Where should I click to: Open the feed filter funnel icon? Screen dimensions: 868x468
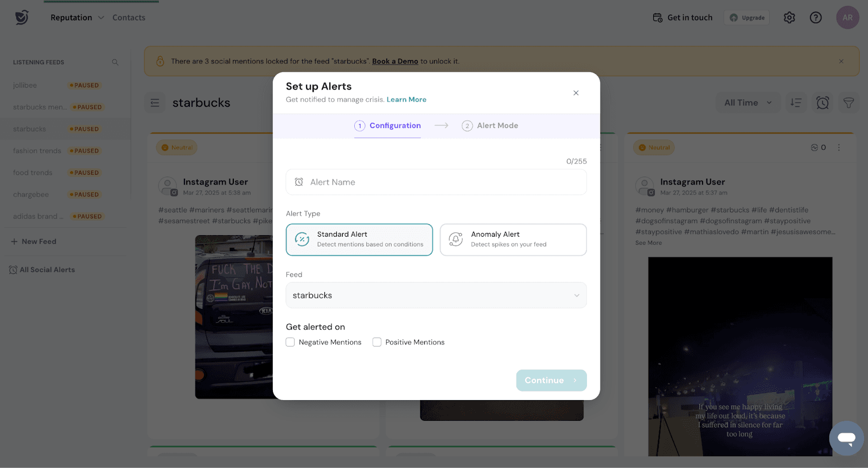(x=848, y=103)
